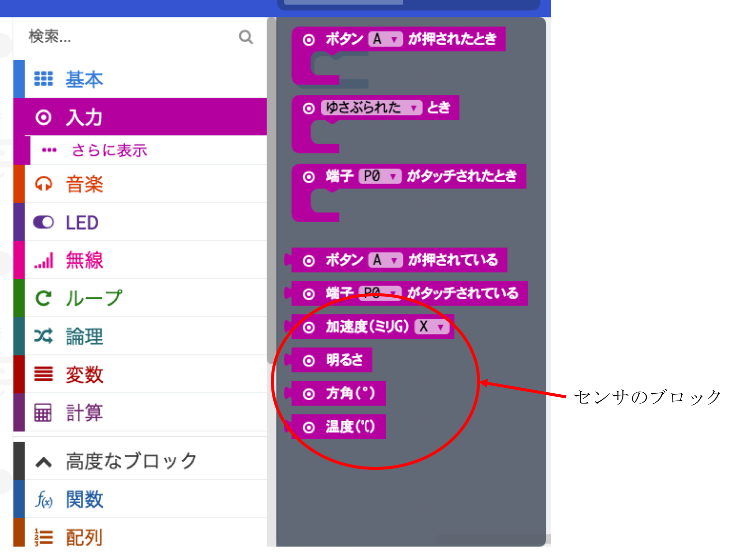Click the icon on 加速度 block
Viewport: 736px width, 560px height.
[x=309, y=328]
